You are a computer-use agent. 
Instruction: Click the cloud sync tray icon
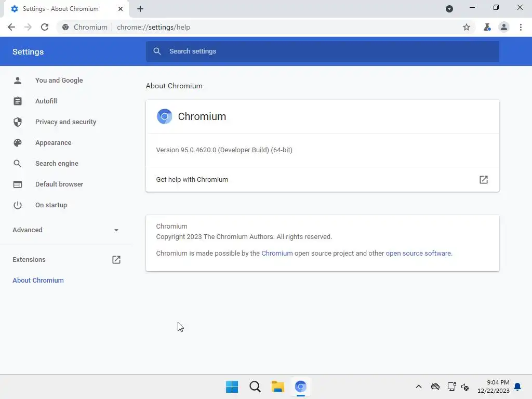tap(435, 387)
